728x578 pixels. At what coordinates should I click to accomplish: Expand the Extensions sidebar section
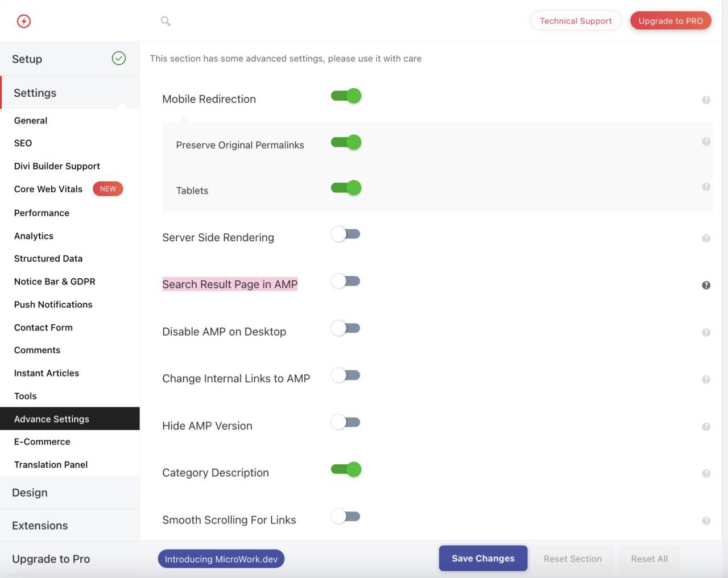40,526
